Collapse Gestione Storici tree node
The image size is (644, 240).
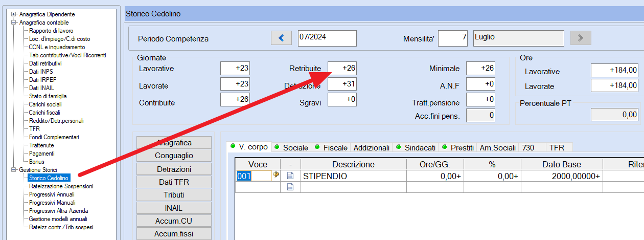tap(13, 170)
